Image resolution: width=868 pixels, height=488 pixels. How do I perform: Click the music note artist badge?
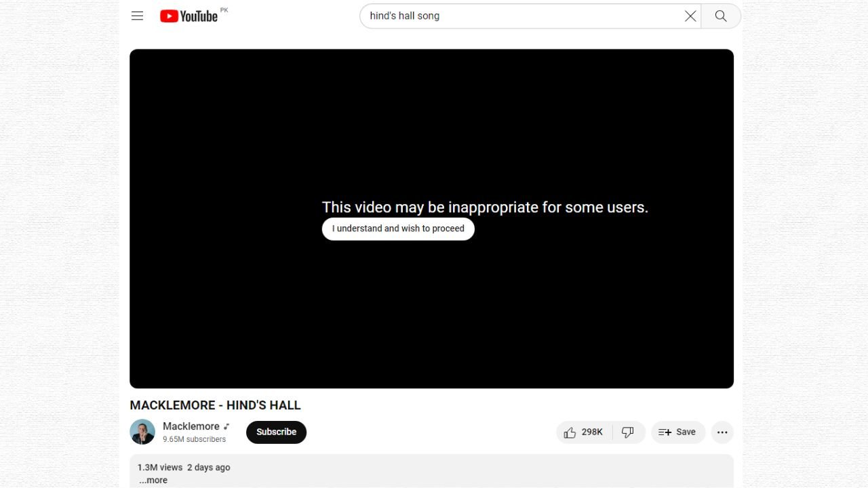(226, 426)
